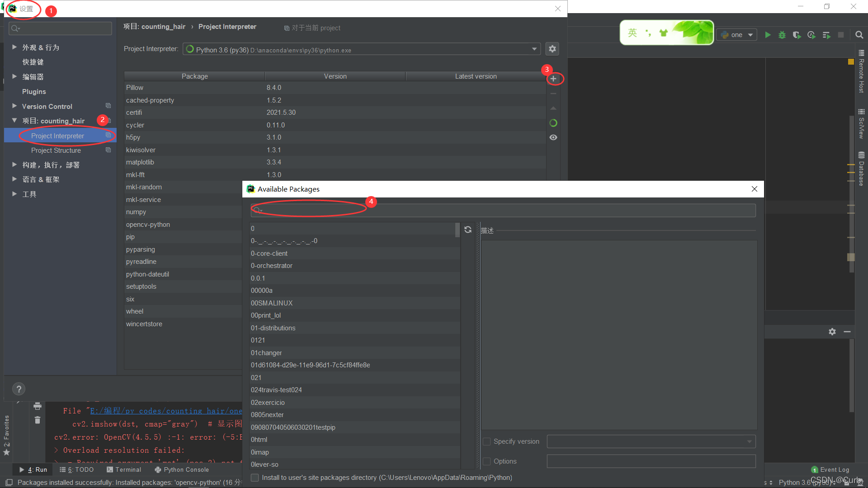This screenshot has width=868, height=488.
Task: Click the trash icon in Run panel
Action: [38, 420]
